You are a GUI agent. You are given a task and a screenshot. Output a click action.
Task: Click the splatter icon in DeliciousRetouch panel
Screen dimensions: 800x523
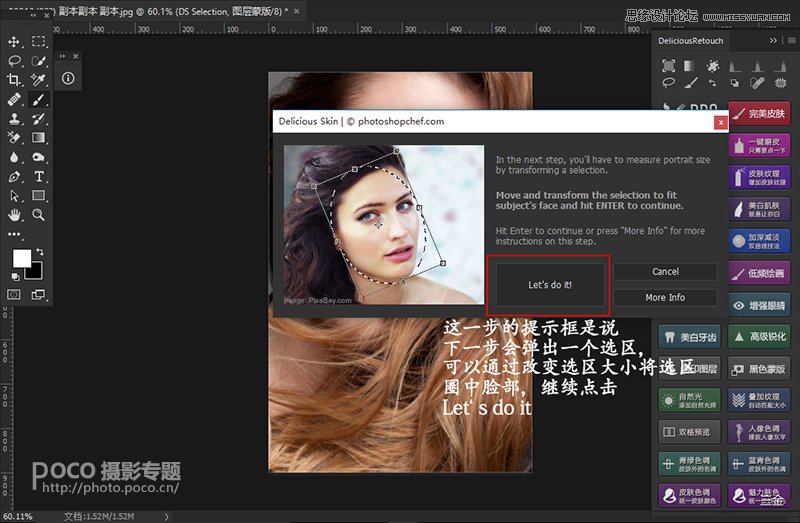point(713,65)
